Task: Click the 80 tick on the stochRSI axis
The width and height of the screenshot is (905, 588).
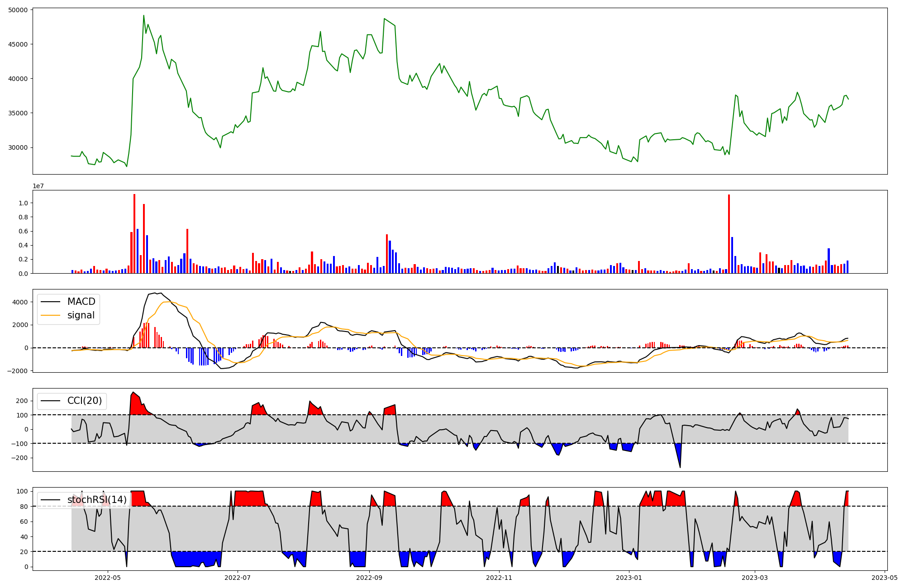Action: click(24, 507)
